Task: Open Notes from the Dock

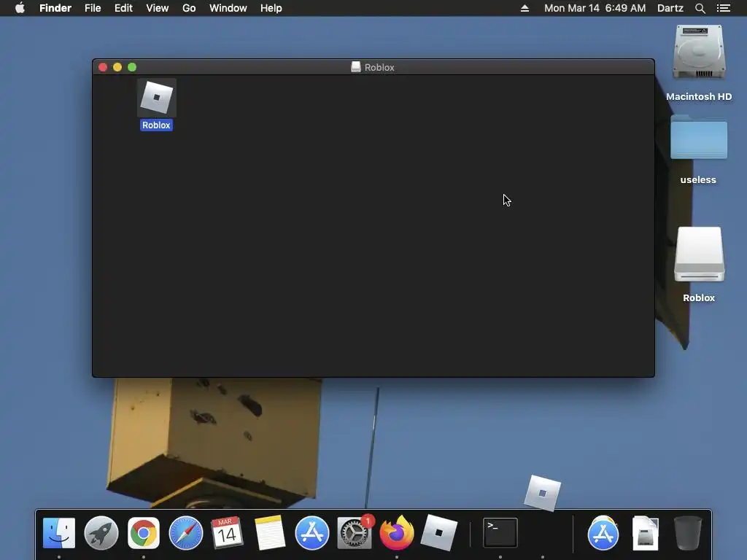Action: 270,533
